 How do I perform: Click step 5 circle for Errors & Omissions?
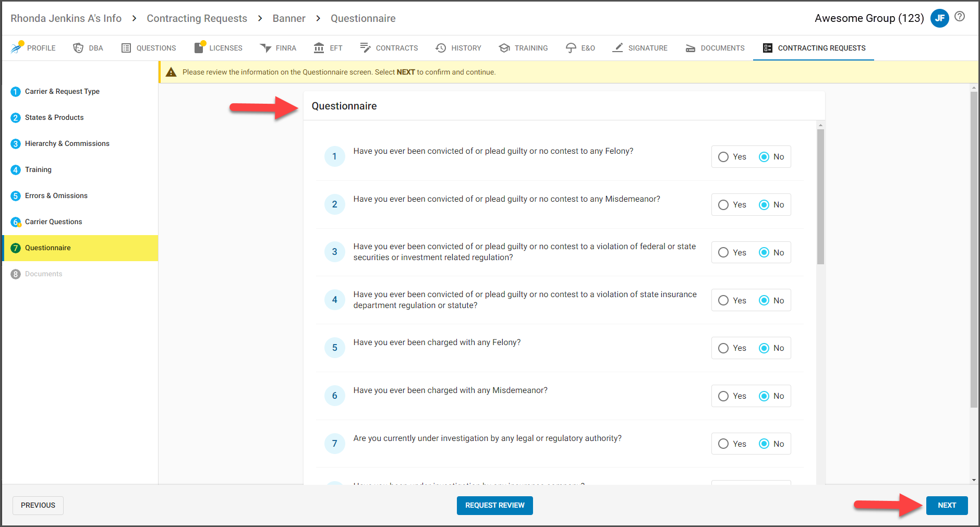pyautogui.click(x=16, y=196)
